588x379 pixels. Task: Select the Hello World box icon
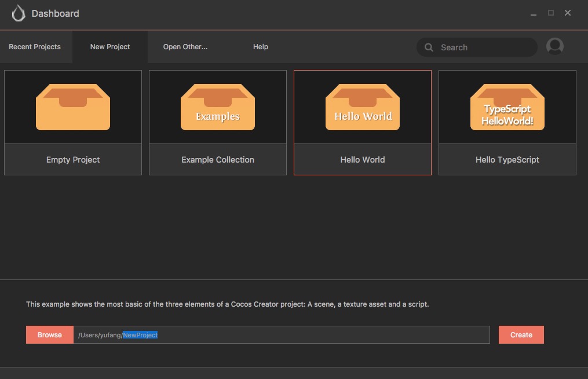point(362,107)
